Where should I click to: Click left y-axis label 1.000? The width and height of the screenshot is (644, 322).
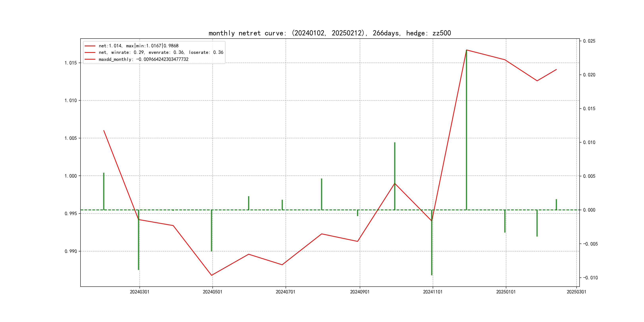(71, 176)
